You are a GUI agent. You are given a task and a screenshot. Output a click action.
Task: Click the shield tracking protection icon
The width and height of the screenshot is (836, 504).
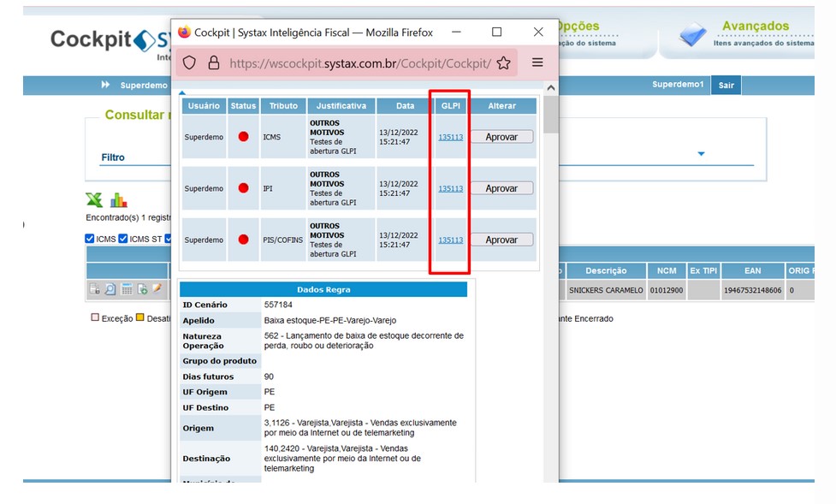click(x=189, y=63)
